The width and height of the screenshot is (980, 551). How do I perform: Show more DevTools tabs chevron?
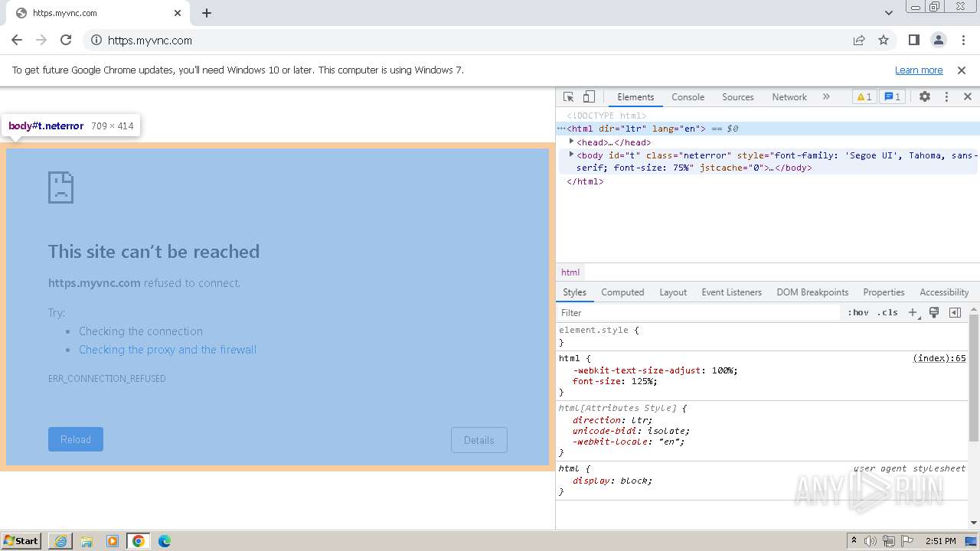826,97
